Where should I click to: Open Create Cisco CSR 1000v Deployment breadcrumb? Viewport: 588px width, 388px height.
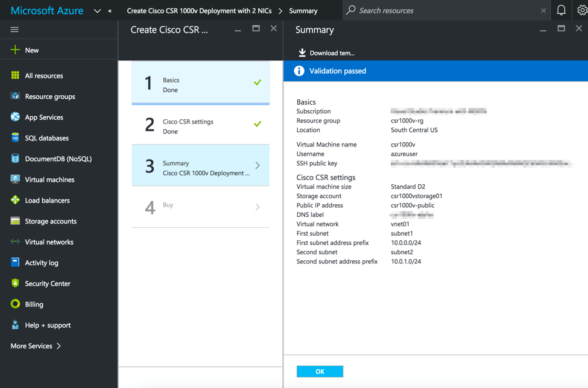point(199,11)
